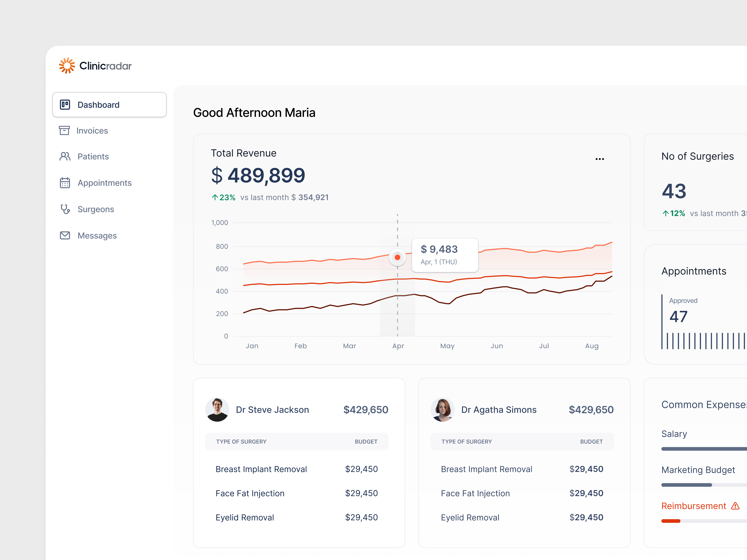Click the Breast Implant Removal row under Dr Steve Jackson
747x560 pixels.
261,469
